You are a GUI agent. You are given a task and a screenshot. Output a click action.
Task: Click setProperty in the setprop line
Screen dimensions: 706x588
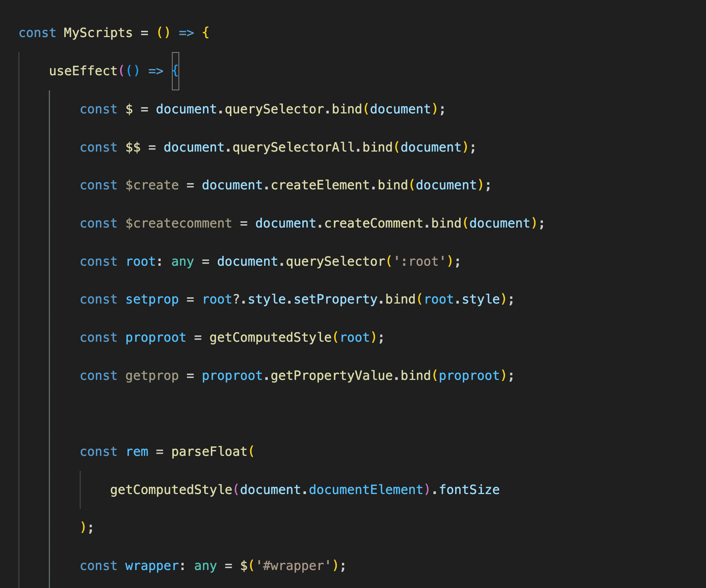click(x=335, y=299)
